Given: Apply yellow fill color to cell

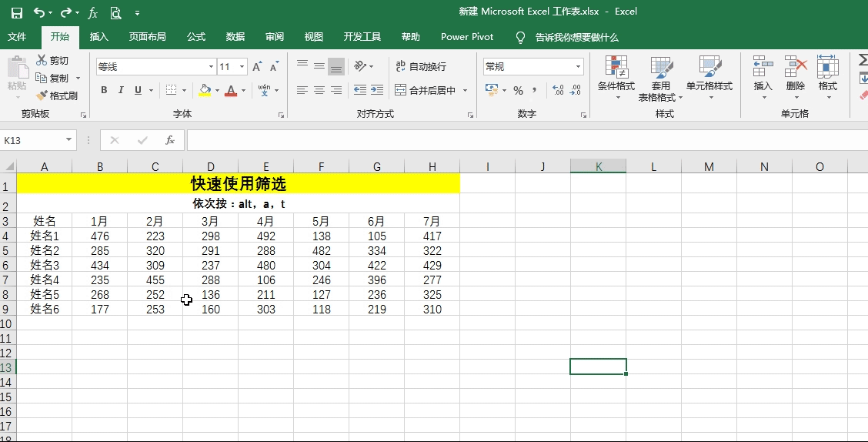Looking at the screenshot, I should (205, 90).
